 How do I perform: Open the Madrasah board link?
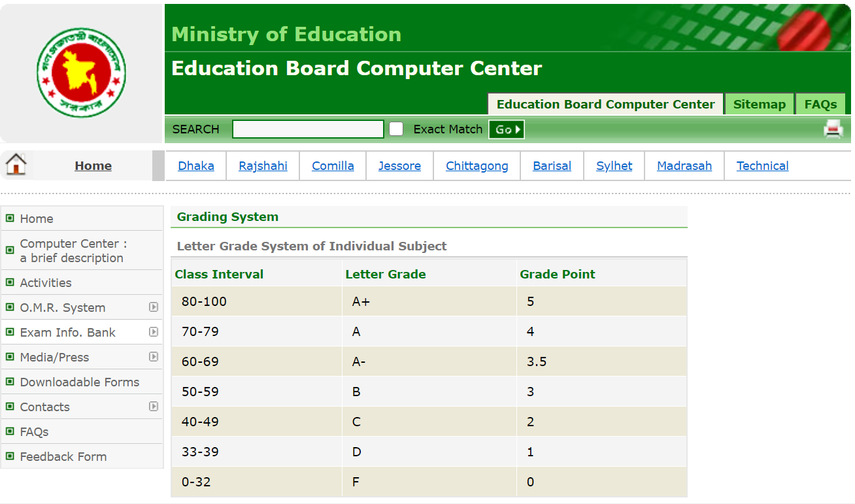[x=684, y=166]
